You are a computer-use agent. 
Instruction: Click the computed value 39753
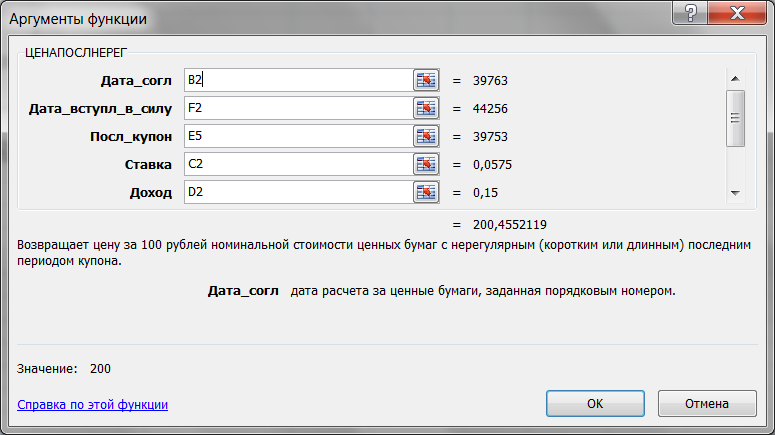pos(490,136)
